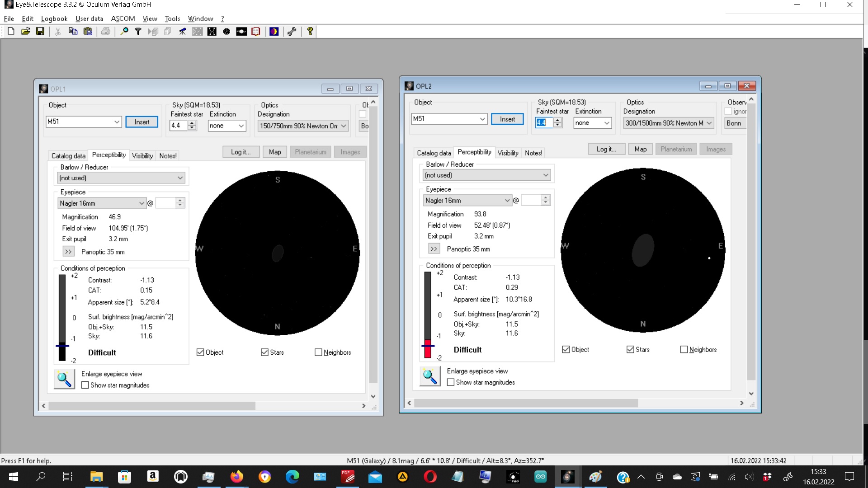Uncheck the Object checkbox in OPL1
868x488 pixels.
[200, 352]
